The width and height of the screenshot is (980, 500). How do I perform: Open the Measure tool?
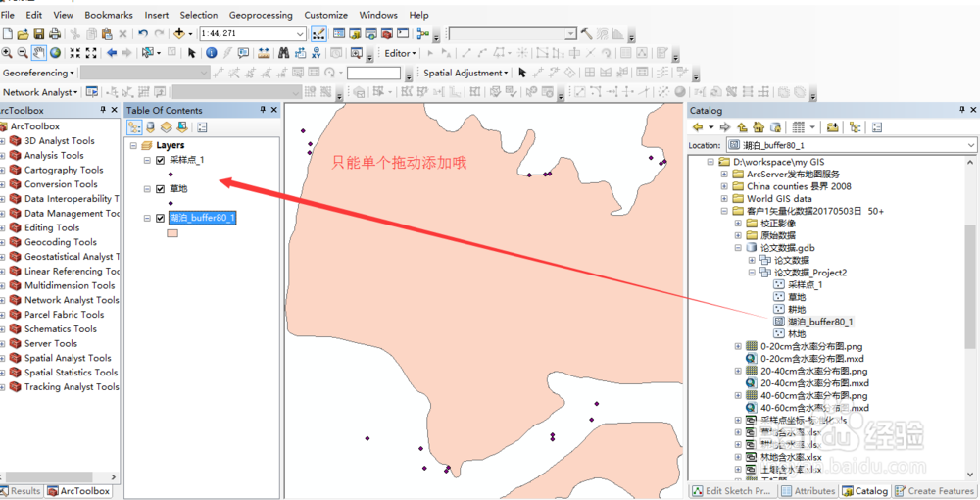pos(264,53)
